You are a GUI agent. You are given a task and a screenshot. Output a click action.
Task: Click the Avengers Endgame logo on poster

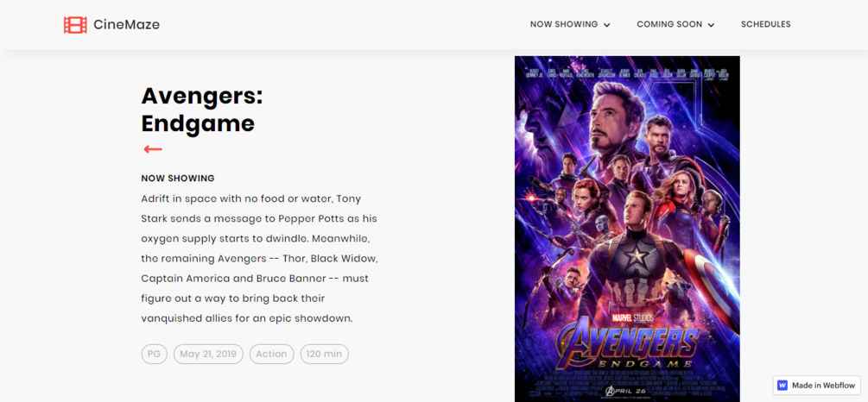pos(627,345)
